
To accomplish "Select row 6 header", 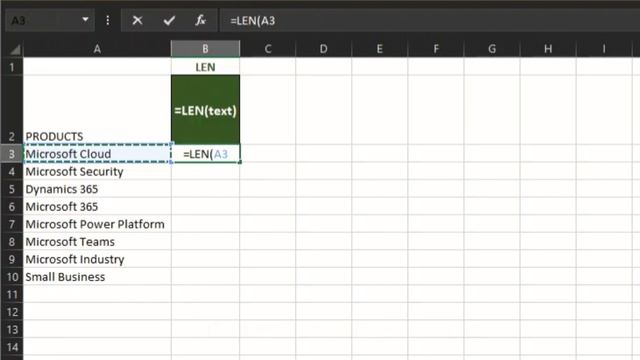I will point(12,207).
